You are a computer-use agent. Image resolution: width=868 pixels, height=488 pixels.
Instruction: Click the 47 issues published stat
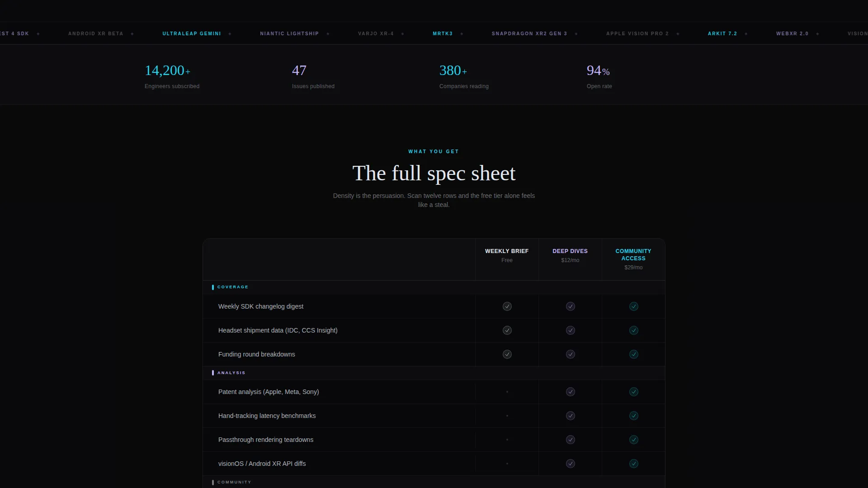(313, 76)
